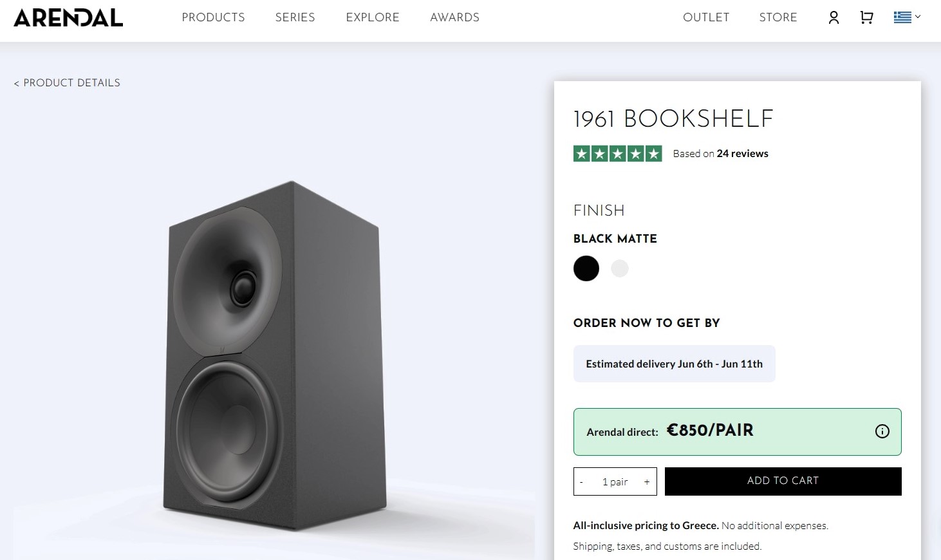Open the Series menu
Screen dimensions: 941x560
[x=295, y=17]
